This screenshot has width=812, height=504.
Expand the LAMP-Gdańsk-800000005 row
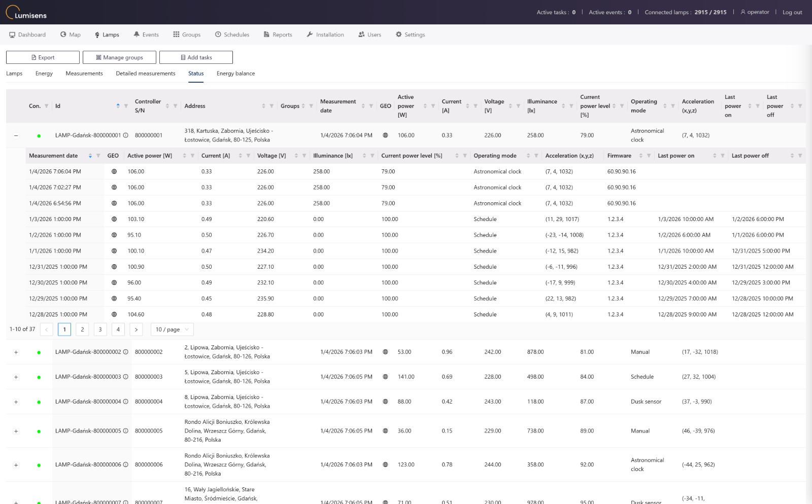(x=16, y=431)
